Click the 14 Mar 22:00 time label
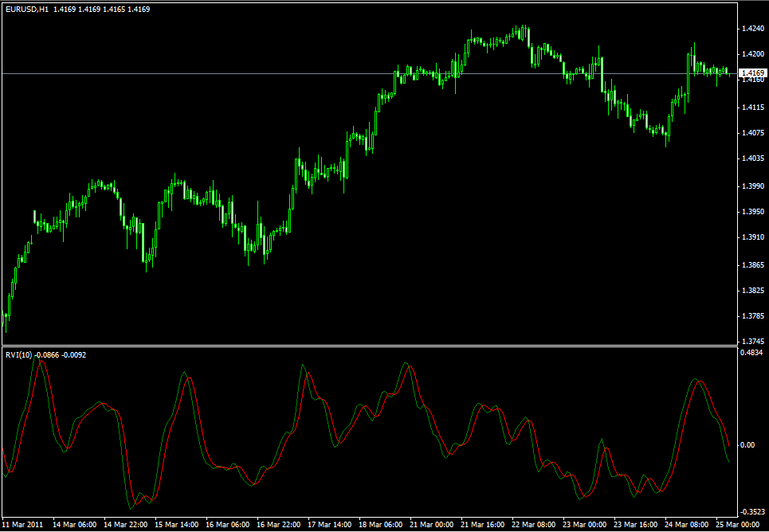The width and height of the screenshot is (769, 532). pos(125,524)
